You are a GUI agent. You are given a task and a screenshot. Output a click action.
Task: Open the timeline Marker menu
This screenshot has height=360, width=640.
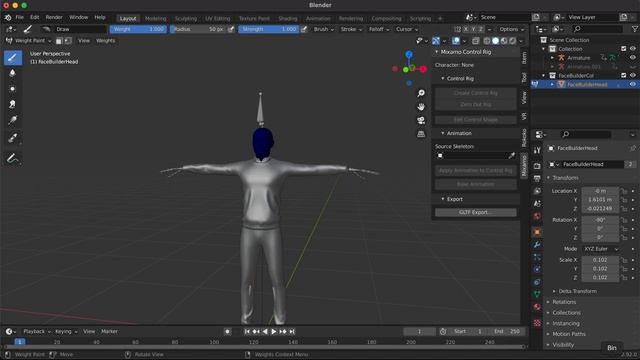tap(109, 331)
